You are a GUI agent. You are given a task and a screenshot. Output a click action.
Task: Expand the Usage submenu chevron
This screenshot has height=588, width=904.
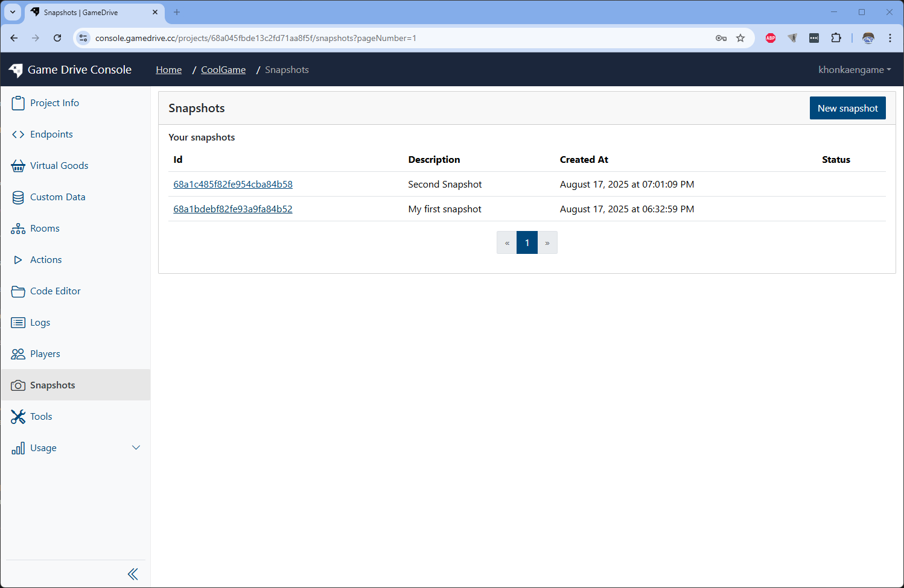point(136,447)
